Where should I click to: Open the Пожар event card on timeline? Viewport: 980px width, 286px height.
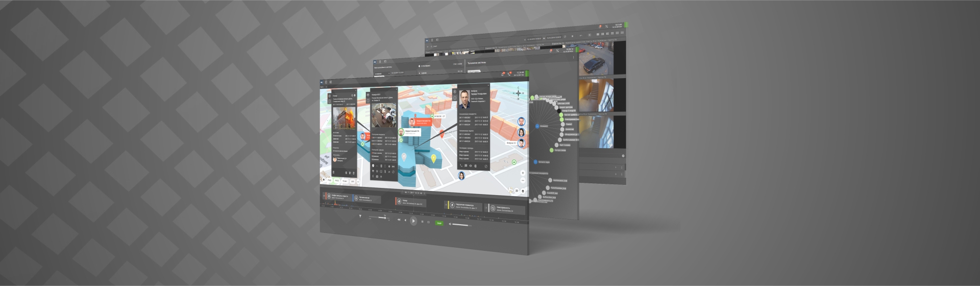pyautogui.click(x=410, y=202)
